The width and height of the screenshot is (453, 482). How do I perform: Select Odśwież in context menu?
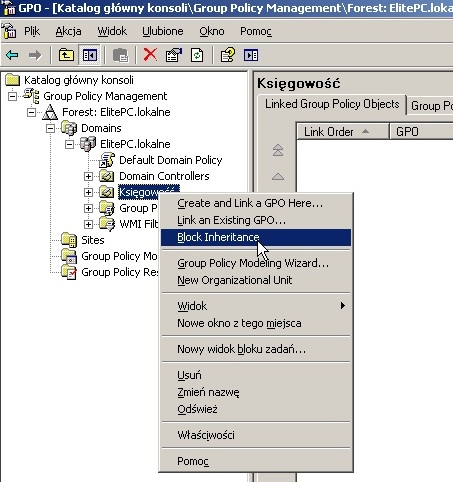coord(256,409)
